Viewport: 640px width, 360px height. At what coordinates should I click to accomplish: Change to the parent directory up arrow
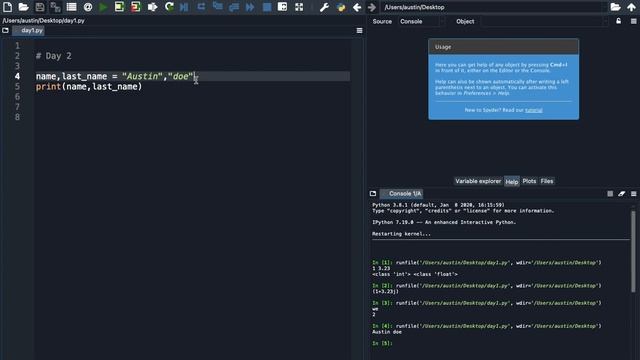[631, 7]
